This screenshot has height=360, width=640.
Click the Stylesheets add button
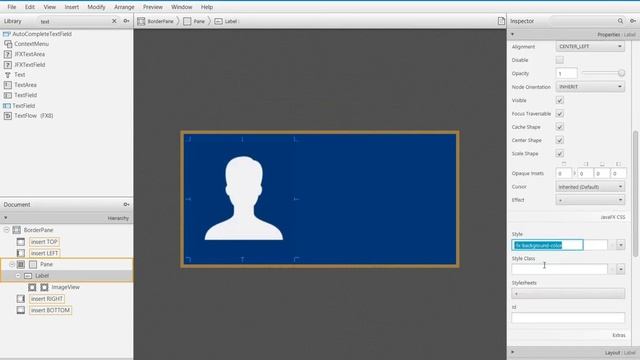(x=568, y=293)
